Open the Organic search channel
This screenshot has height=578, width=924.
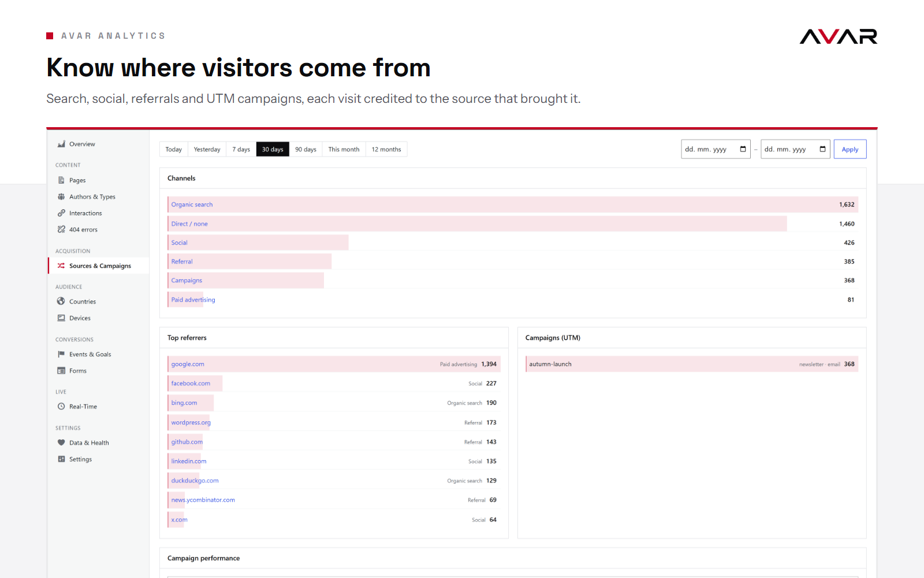point(192,205)
